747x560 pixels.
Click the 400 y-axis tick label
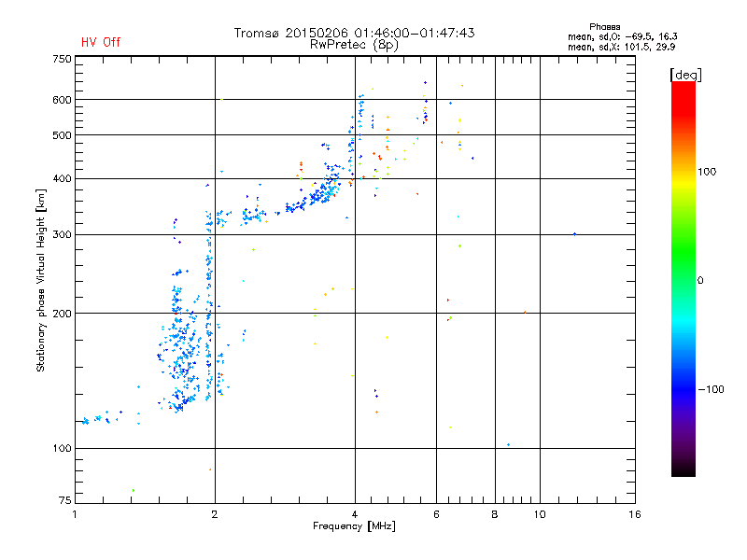tap(62, 178)
